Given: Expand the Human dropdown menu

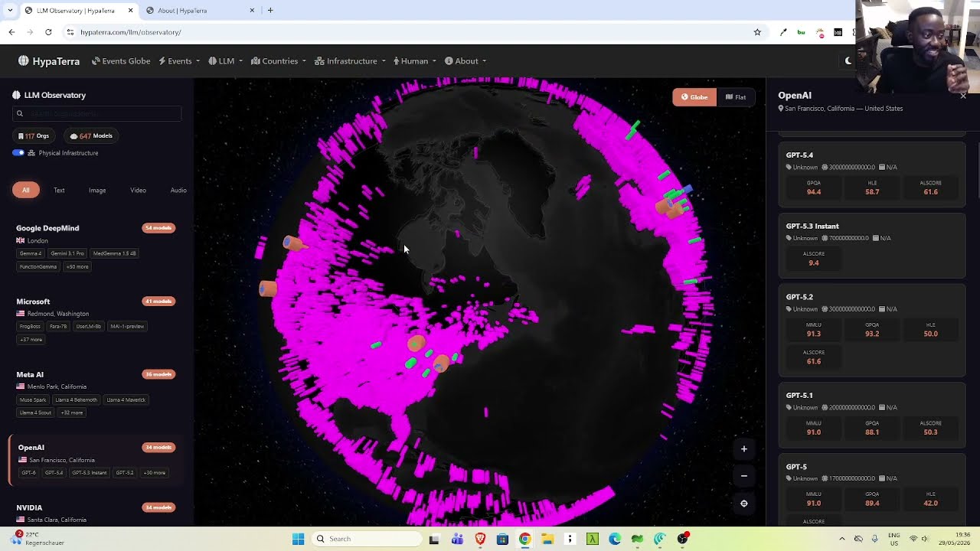Looking at the screenshot, I should coord(415,61).
